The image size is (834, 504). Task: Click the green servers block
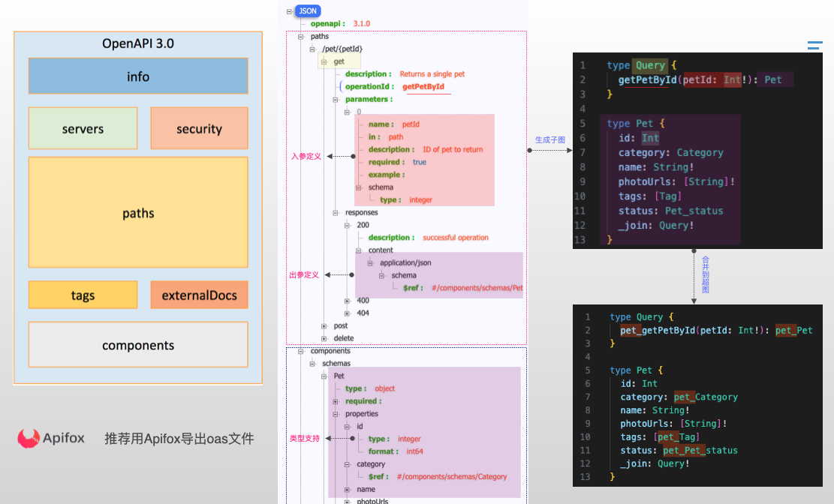83,129
